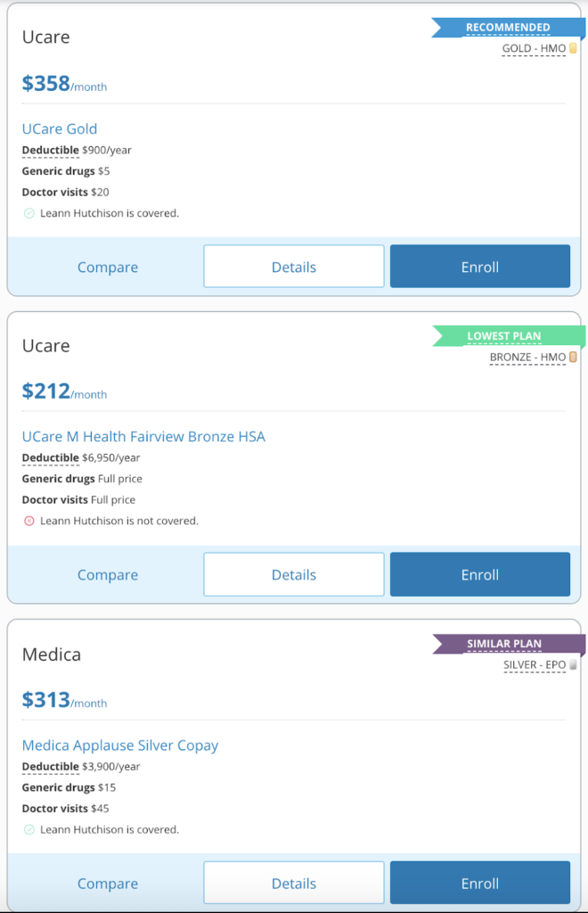This screenshot has width=588, height=913.
Task: Compare the Medica Silver plan
Action: coord(107,883)
